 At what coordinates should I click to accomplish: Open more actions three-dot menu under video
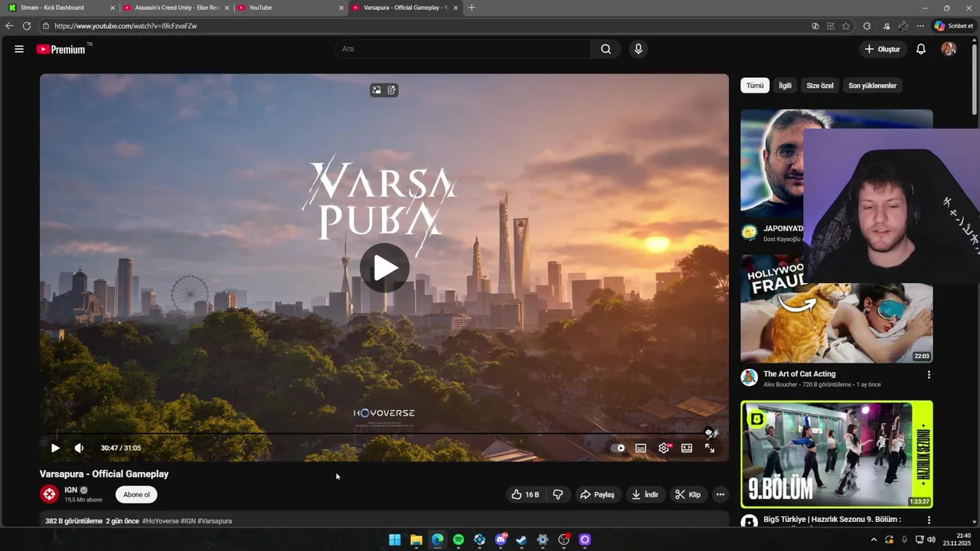pyautogui.click(x=720, y=494)
